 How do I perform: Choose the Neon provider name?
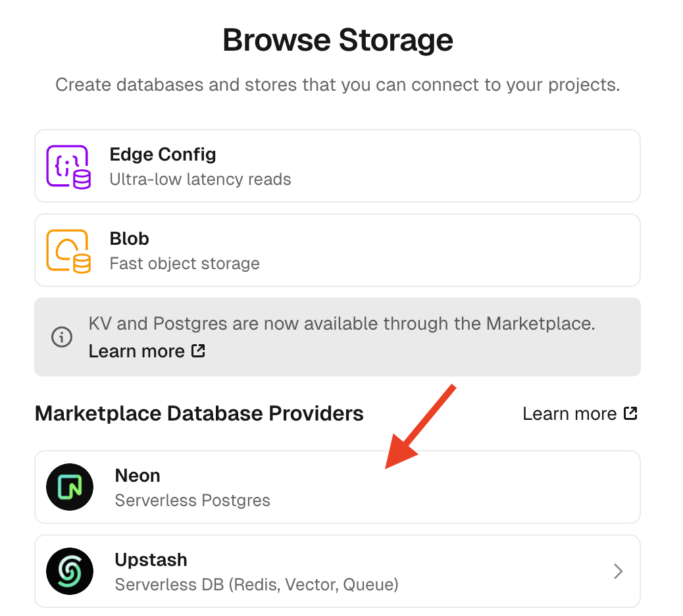pyautogui.click(x=138, y=475)
